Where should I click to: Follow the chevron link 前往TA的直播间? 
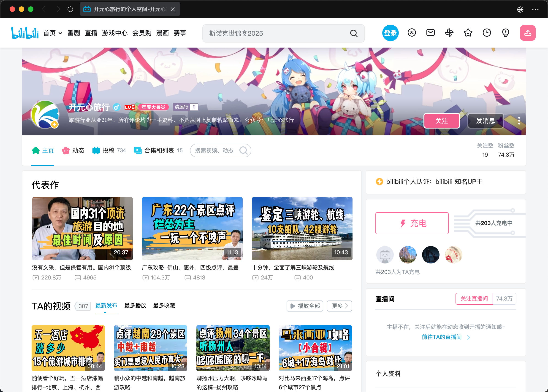[x=445, y=337]
